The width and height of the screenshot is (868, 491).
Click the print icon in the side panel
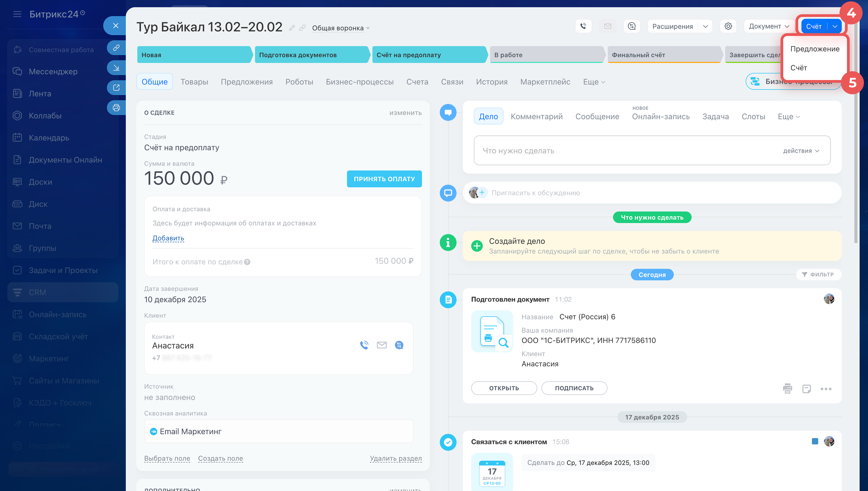tap(116, 108)
